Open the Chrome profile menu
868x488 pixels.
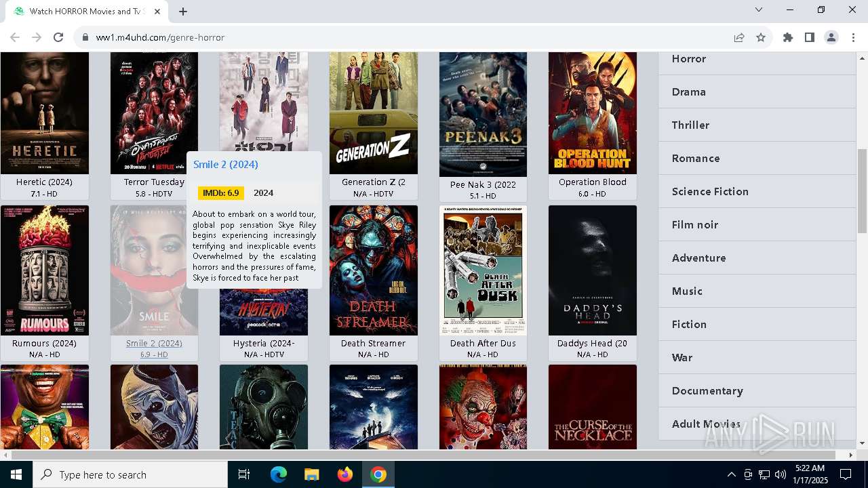pyautogui.click(x=831, y=37)
